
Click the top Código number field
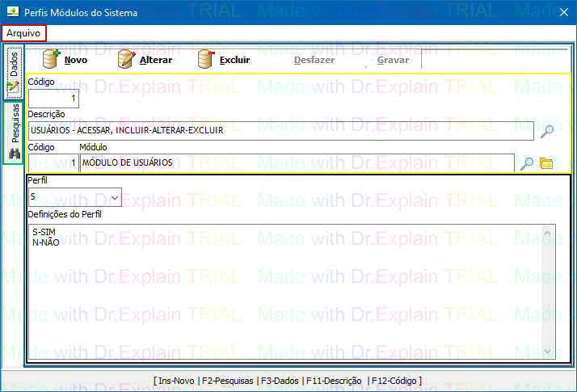[53, 99]
